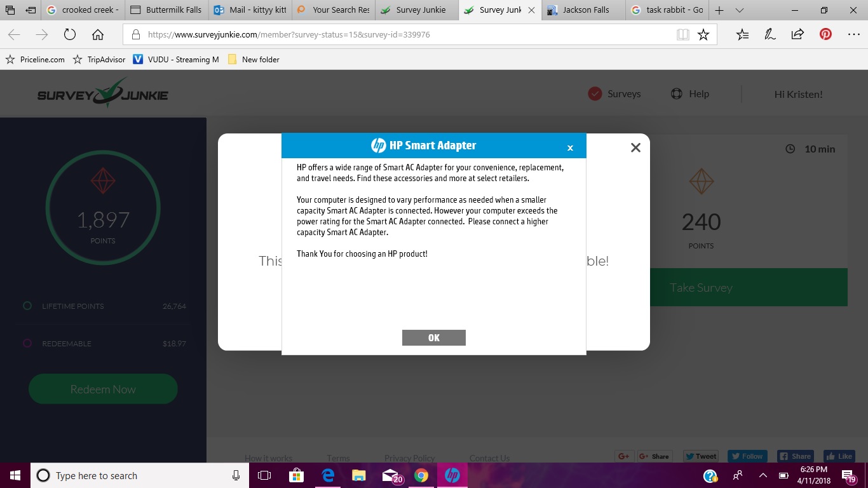The height and width of the screenshot is (488, 868).
Task: Go to the browser home page
Action: pos(98,35)
